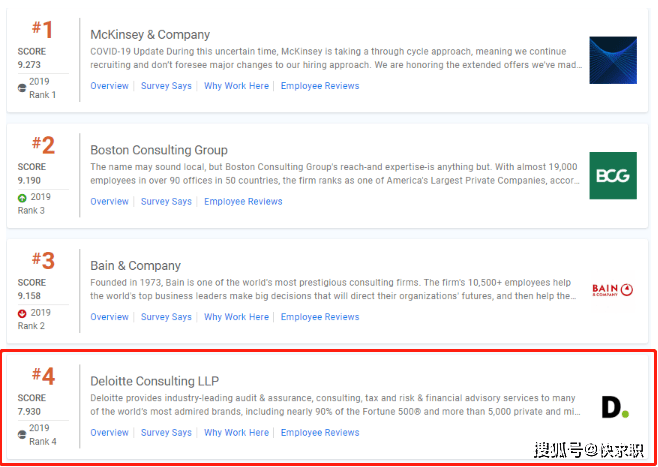Click the #3 rank number
This screenshot has height=467, width=658.
43,261
